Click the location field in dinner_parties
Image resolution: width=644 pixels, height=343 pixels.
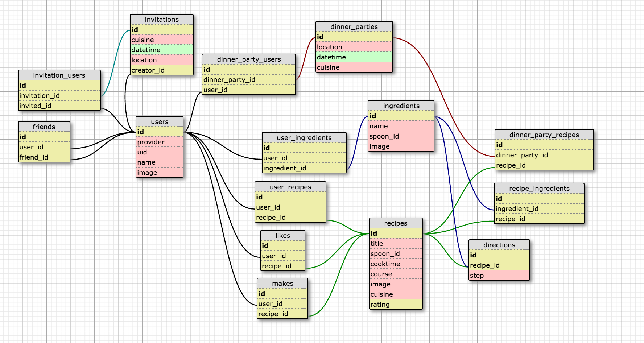354,47
